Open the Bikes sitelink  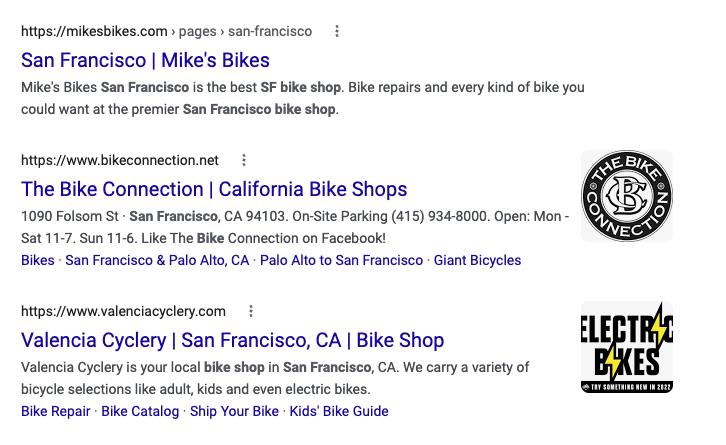[x=38, y=260]
